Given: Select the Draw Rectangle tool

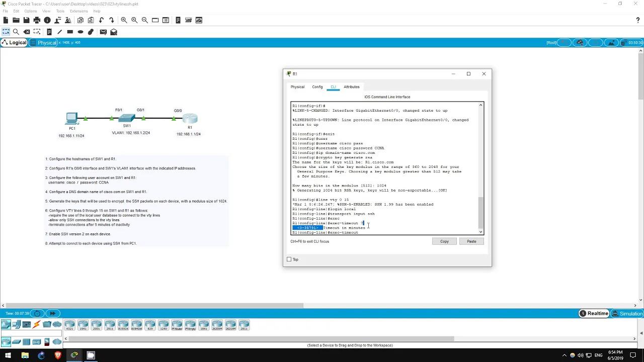Looking at the screenshot, I should (69, 31).
